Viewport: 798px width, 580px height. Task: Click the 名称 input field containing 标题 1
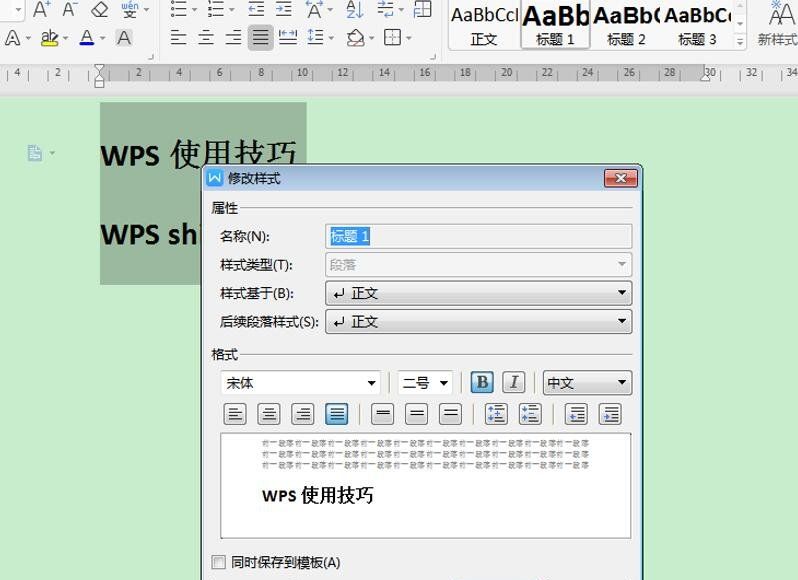point(478,236)
